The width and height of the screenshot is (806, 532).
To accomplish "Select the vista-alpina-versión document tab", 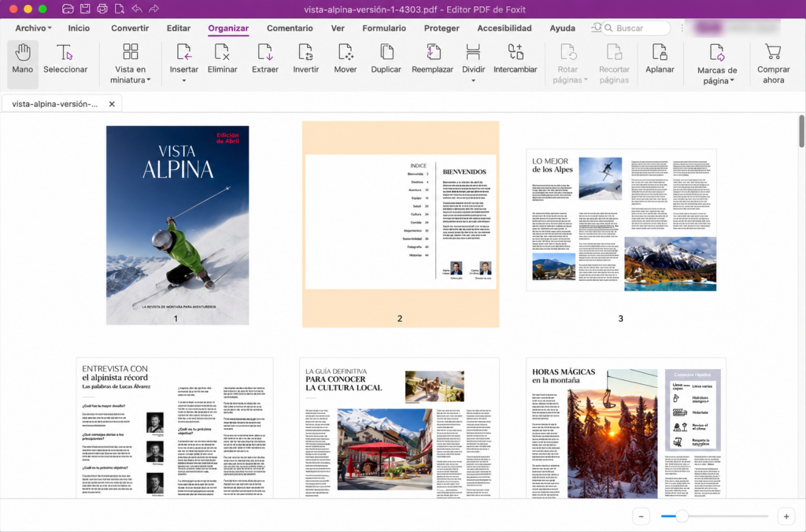I will (x=61, y=104).
